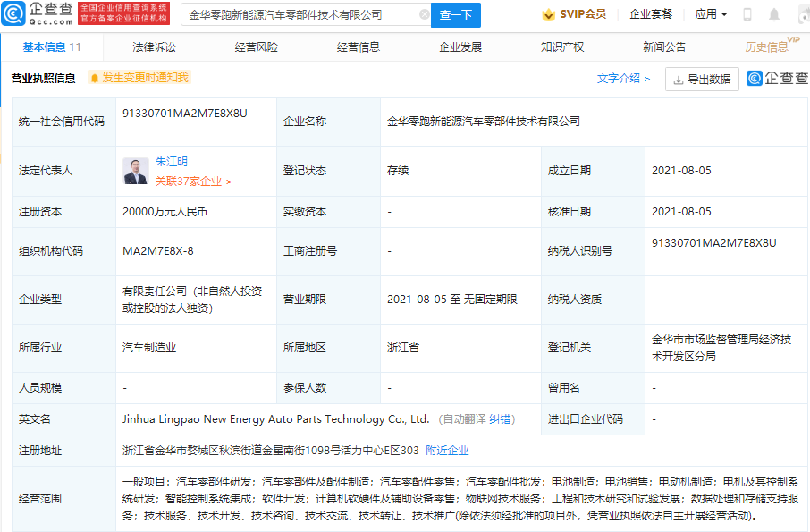This screenshot has width=810, height=532.
Task: Select 纳税人识别号 value 91330701MA2M7E8X8U
Action: pyautogui.click(x=714, y=243)
